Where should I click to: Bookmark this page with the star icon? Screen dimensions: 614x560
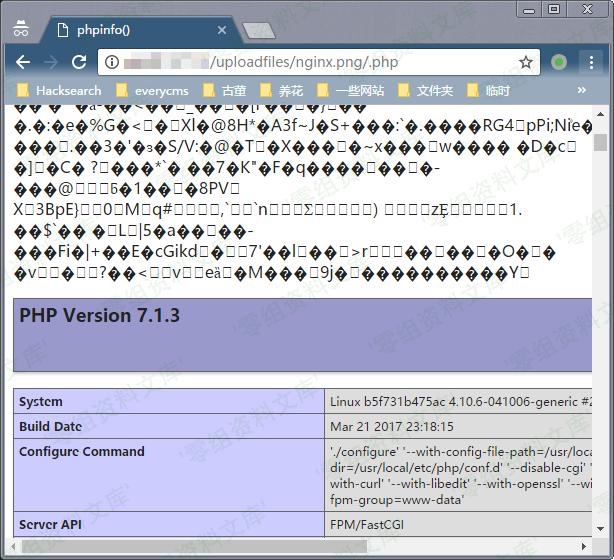click(525, 62)
